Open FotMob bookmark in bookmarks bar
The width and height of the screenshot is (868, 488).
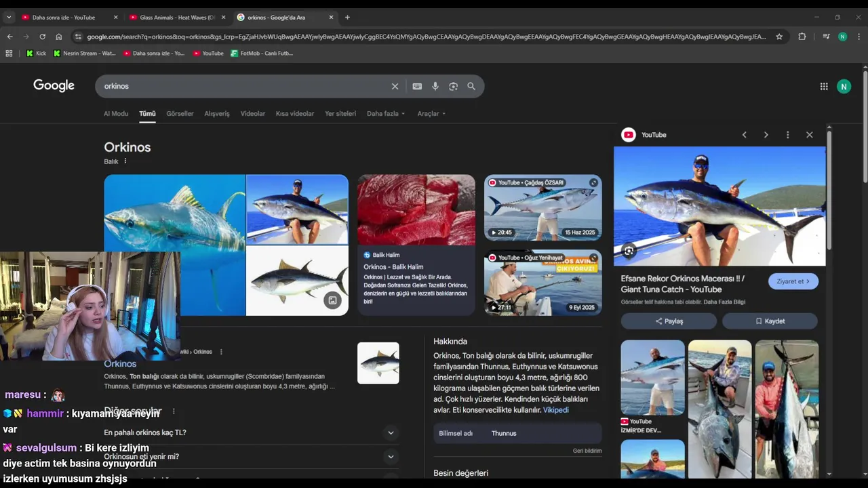[x=262, y=53]
